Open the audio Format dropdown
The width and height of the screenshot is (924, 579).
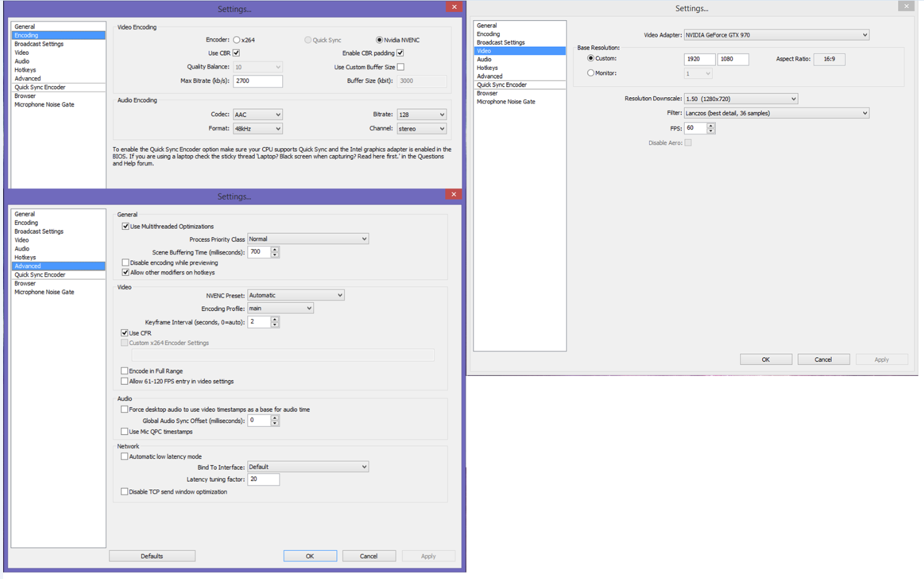pyautogui.click(x=258, y=128)
